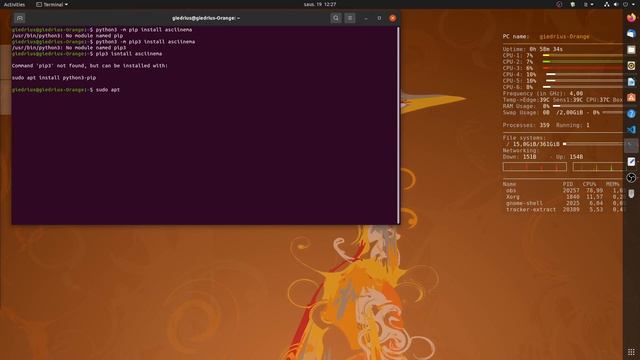The height and width of the screenshot is (360, 640).
Task: Launch OBS Studio from the dock
Action: pos(631,178)
